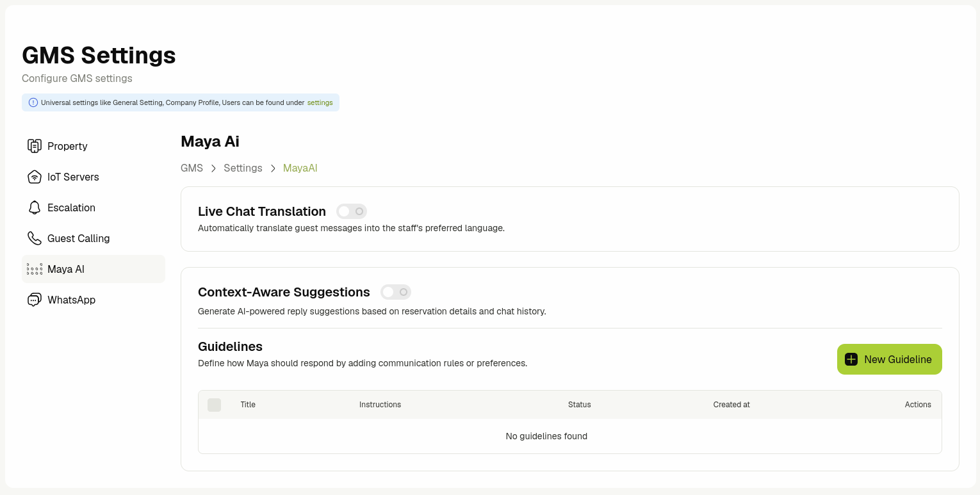Open the Escalation settings label

point(71,207)
